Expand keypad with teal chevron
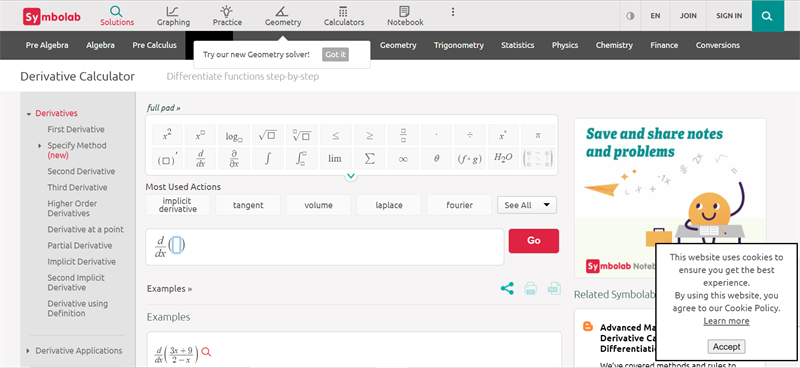 click(x=351, y=176)
